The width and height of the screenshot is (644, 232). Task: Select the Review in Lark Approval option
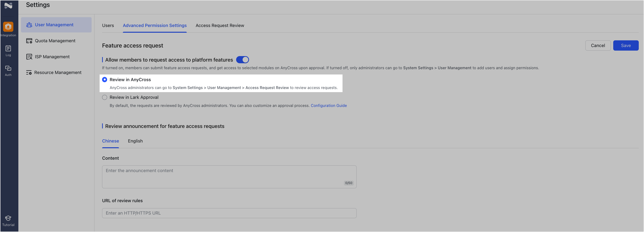tap(104, 97)
